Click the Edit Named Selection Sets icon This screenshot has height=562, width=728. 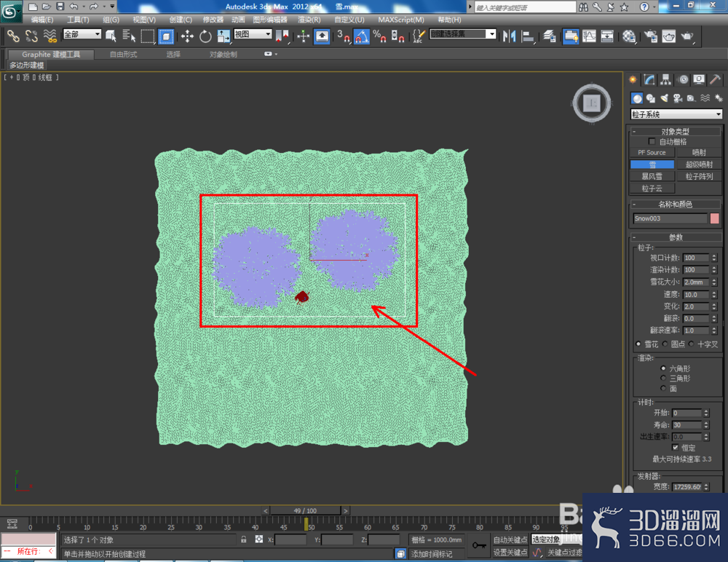click(419, 36)
